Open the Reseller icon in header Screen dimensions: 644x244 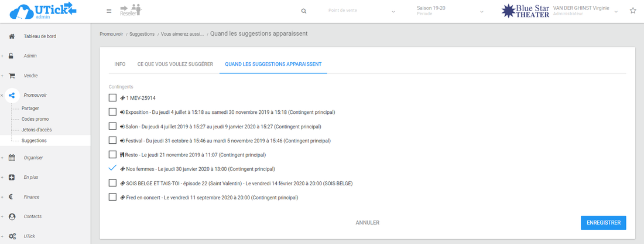(131, 11)
